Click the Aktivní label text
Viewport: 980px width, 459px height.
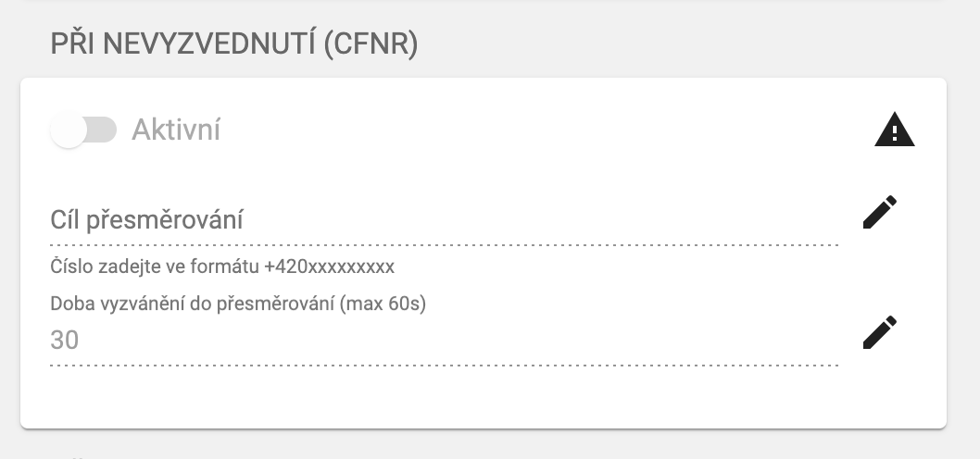point(176,130)
